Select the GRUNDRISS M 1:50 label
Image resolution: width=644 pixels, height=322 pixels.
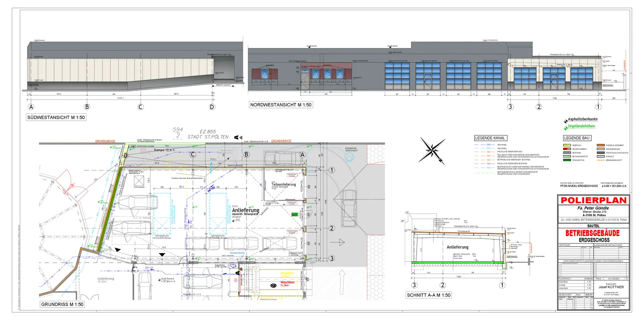click(x=62, y=304)
